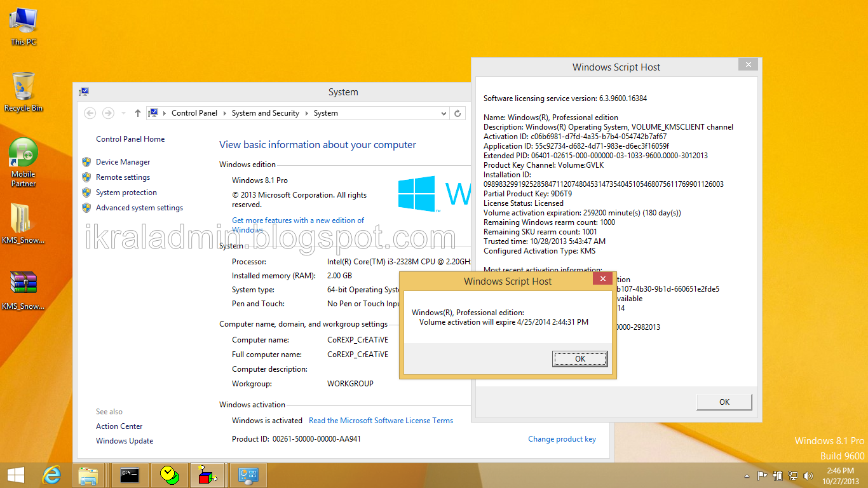Screen dimensions: 868x488
Task: Click the Start button on the taskbar
Action: click(x=15, y=475)
